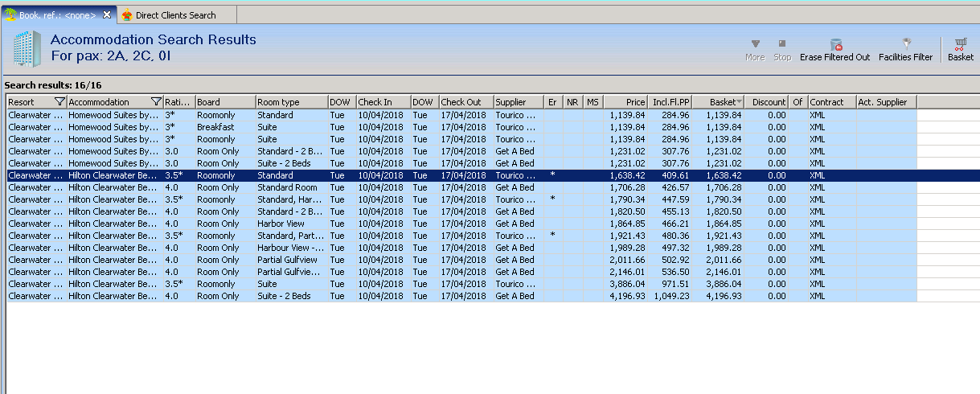This screenshot has height=394, width=980.
Task: Select the row priced 1,706.28
Action: tap(462, 187)
